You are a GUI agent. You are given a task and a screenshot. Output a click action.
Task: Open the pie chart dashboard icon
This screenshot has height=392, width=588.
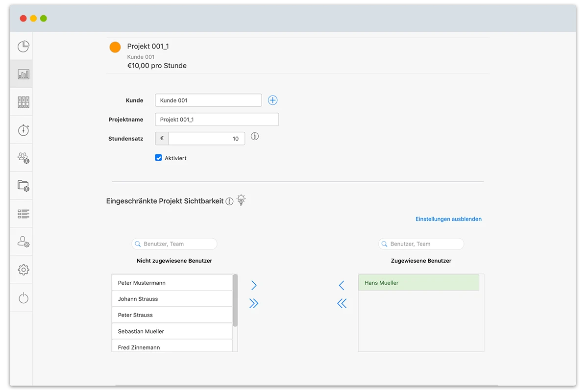tap(24, 47)
